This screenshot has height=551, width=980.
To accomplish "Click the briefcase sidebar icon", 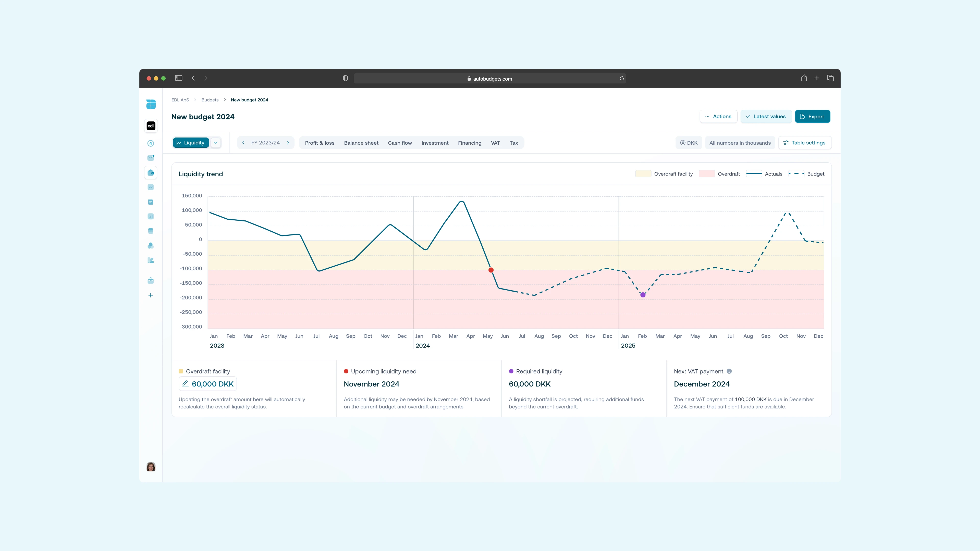I will pyautogui.click(x=151, y=281).
